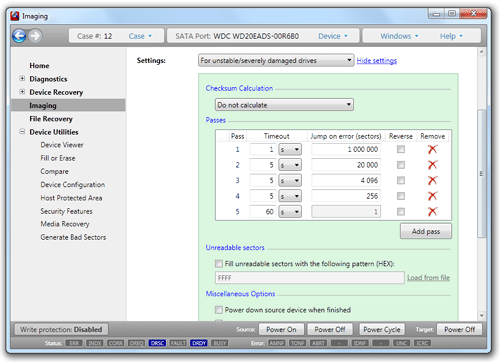Click the AMNF error indicator
Viewport: 500px width, 362px height.
pos(277,343)
